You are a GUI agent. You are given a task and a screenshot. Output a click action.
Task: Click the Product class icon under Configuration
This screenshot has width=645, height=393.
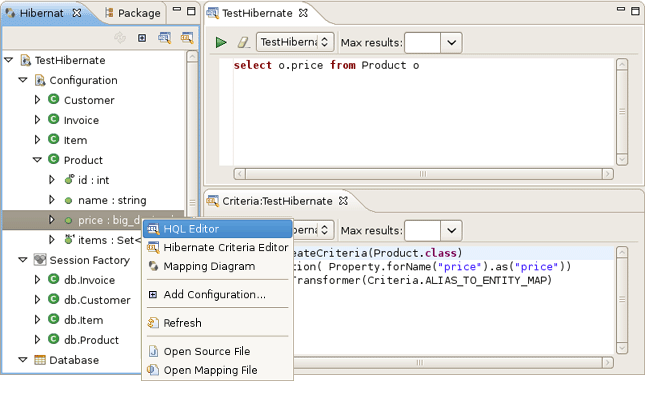pyautogui.click(x=53, y=159)
